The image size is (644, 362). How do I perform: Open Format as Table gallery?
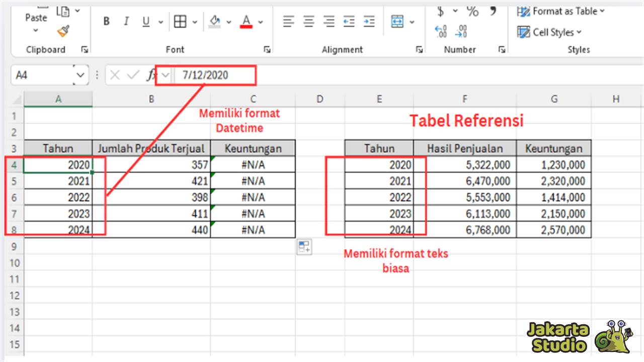[x=559, y=11]
